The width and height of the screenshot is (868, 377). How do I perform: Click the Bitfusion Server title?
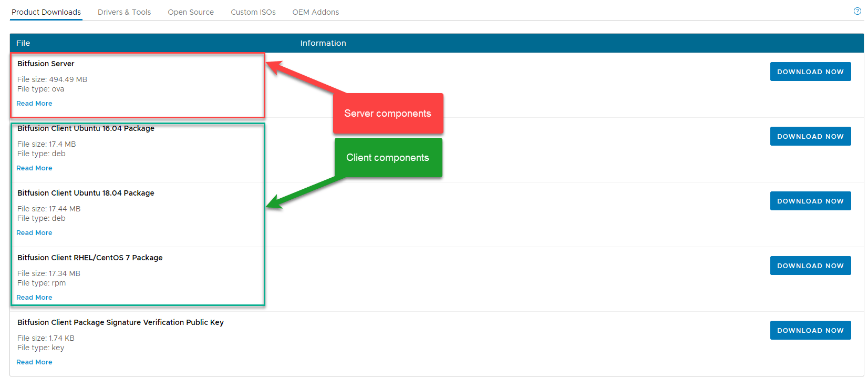pos(46,64)
